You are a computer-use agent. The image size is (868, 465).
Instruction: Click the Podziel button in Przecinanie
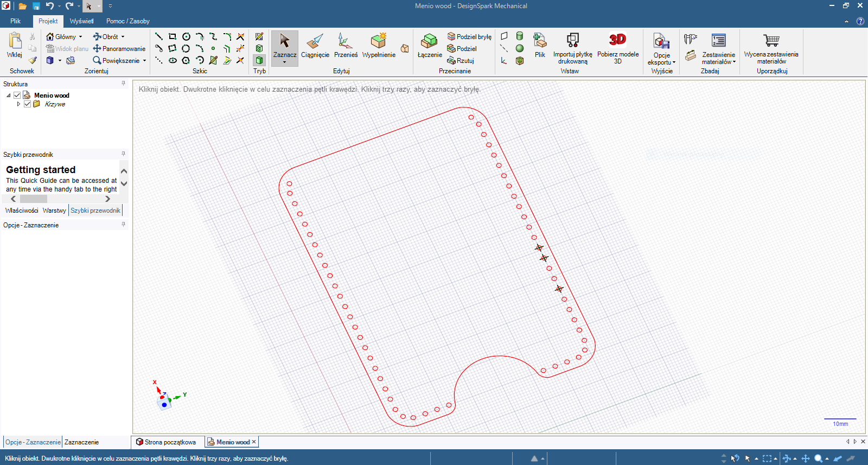point(462,48)
